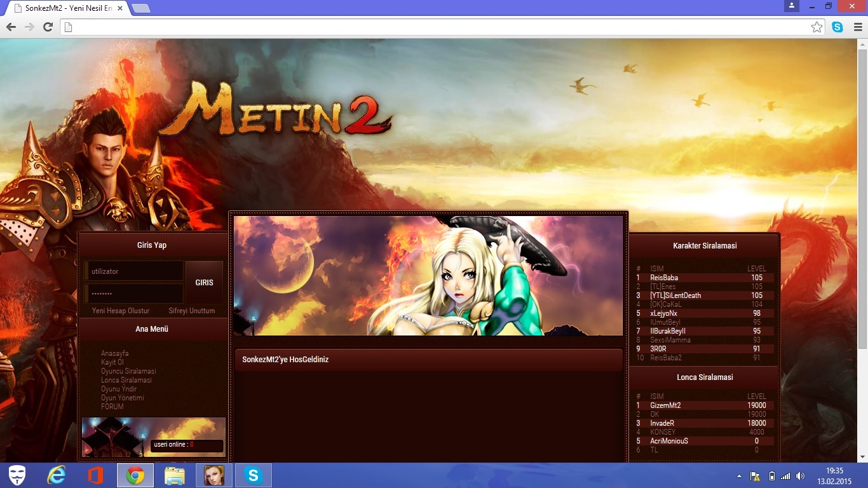Select InvadeR guild row

pyautogui.click(x=705, y=423)
